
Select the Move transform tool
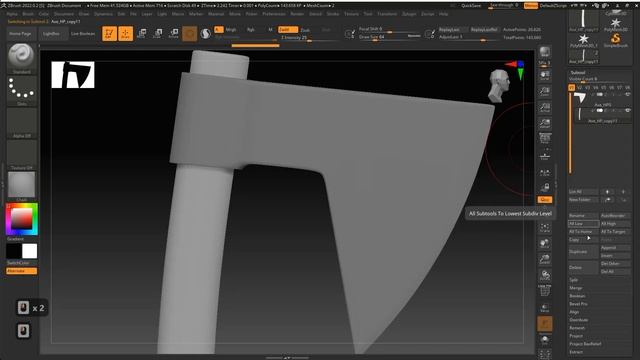pos(142,33)
